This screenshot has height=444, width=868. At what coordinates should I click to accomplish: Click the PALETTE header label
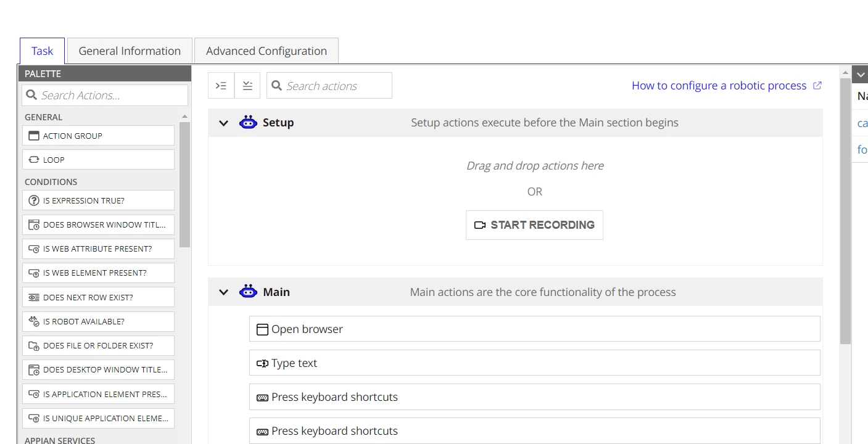click(x=43, y=73)
